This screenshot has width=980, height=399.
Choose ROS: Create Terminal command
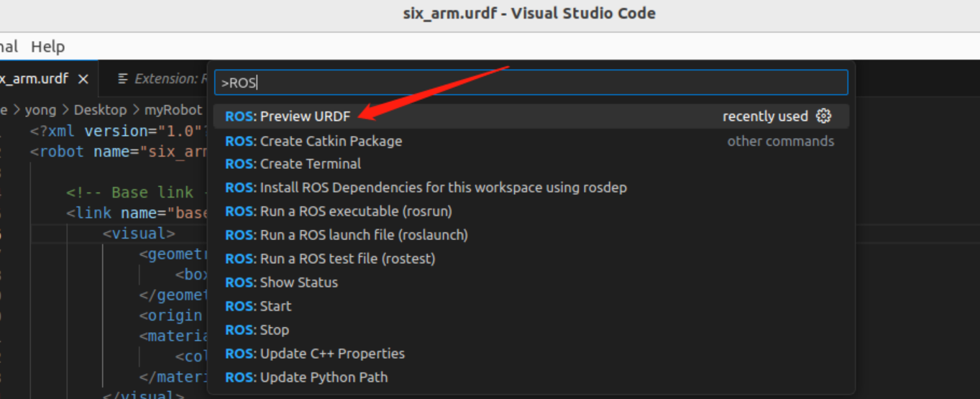tap(531, 164)
